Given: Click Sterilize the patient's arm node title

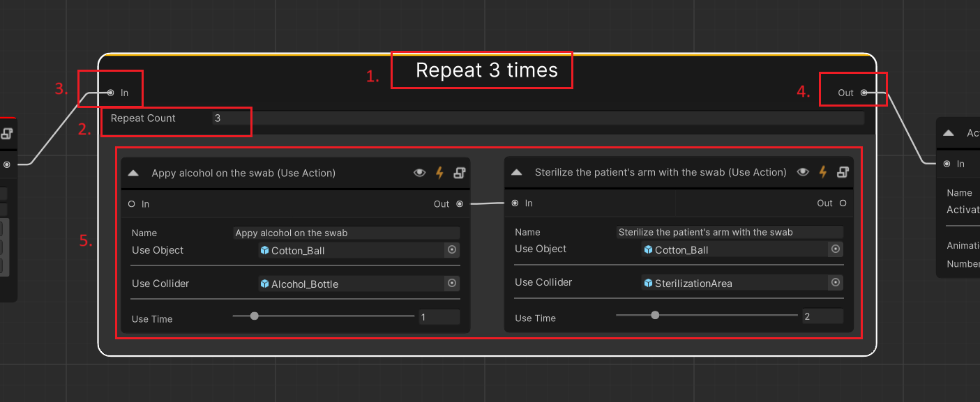Looking at the screenshot, I should click(661, 172).
